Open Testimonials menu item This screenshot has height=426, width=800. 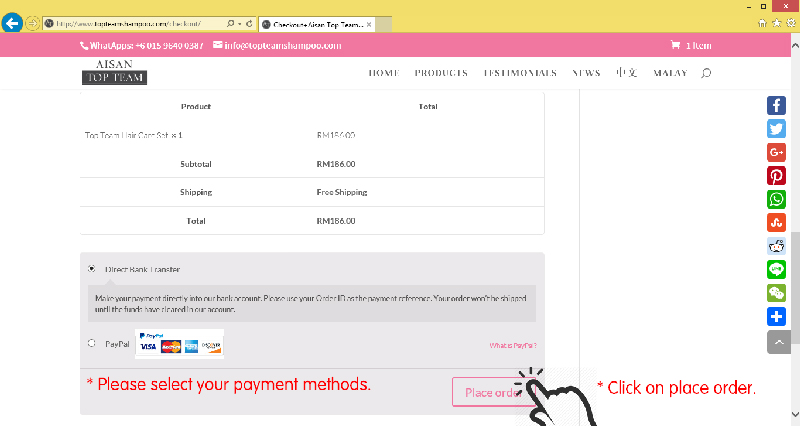click(x=520, y=73)
